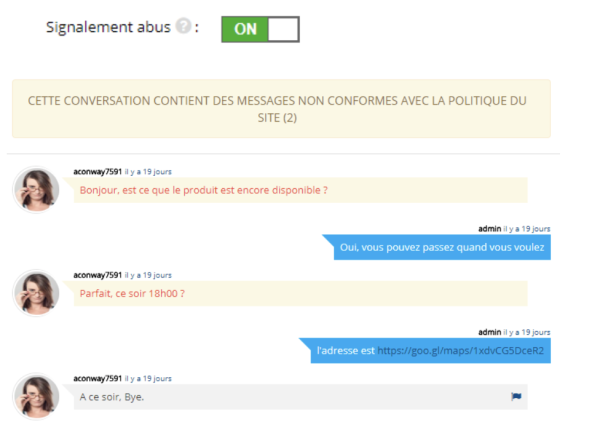The height and width of the screenshot is (438, 600).
Task: Click username aconway7591 above the Bye message
Action: pos(98,379)
